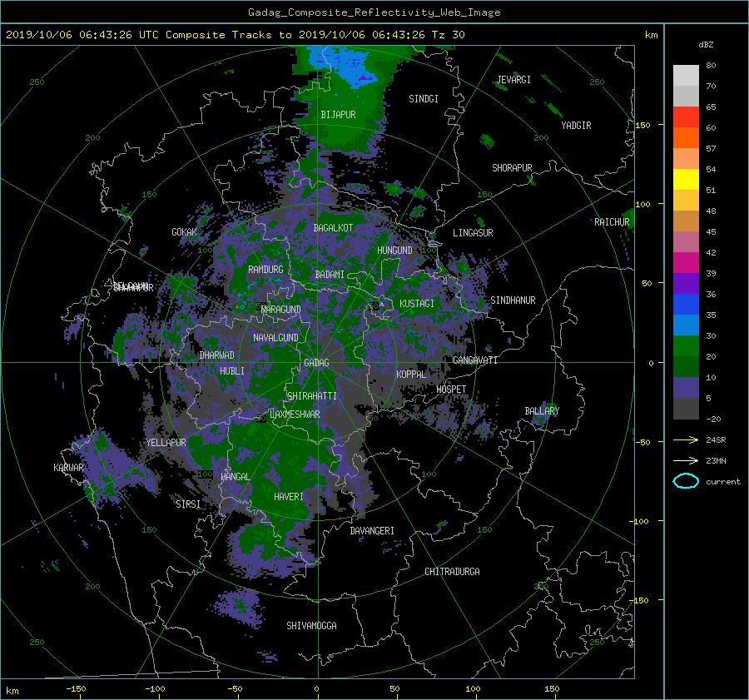Select the 'KARWAR' city label
This screenshot has width=749, height=700.
coord(68,468)
